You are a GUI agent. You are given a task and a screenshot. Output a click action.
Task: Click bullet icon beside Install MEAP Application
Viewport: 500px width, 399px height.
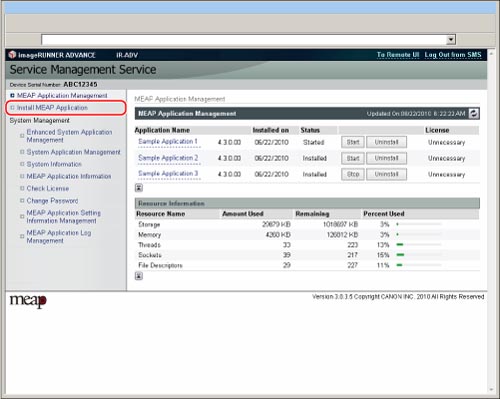(12, 108)
